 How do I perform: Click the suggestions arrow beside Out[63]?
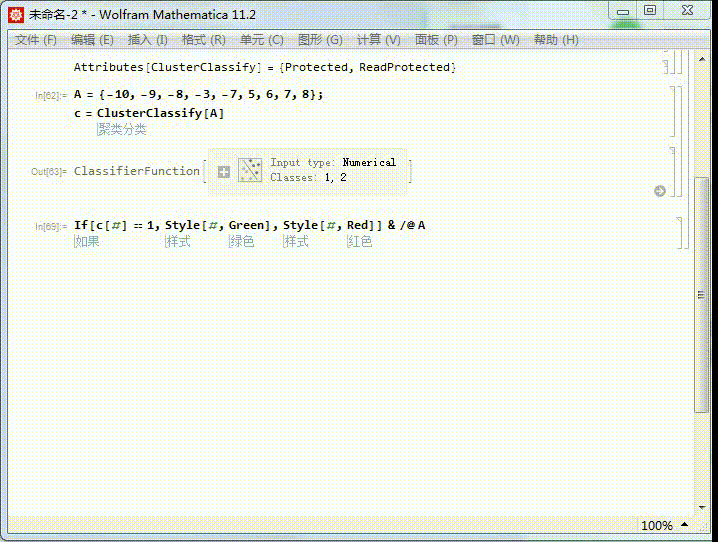pyautogui.click(x=660, y=191)
